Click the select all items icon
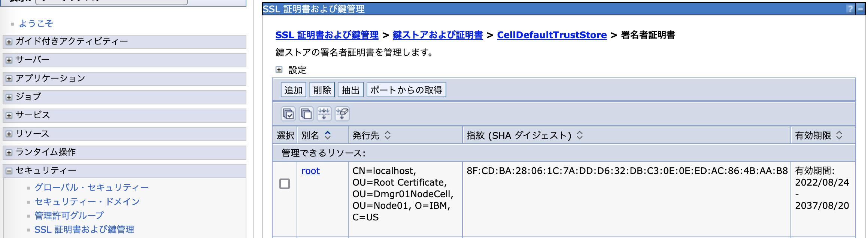Image resolution: width=868 pixels, height=238 pixels. pos(288,114)
